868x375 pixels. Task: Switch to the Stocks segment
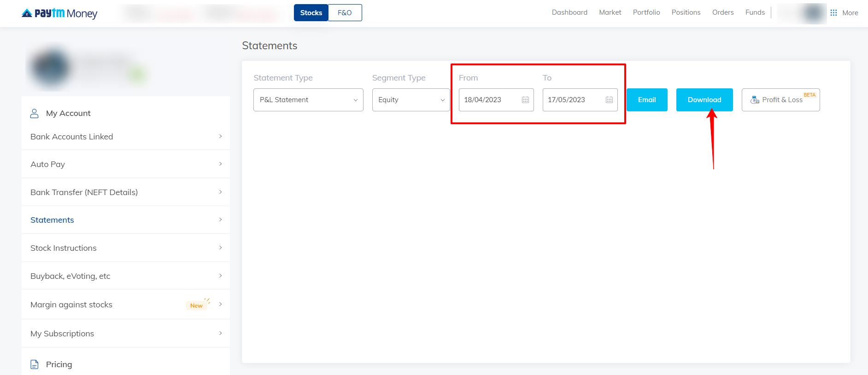pyautogui.click(x=311, y=13)
